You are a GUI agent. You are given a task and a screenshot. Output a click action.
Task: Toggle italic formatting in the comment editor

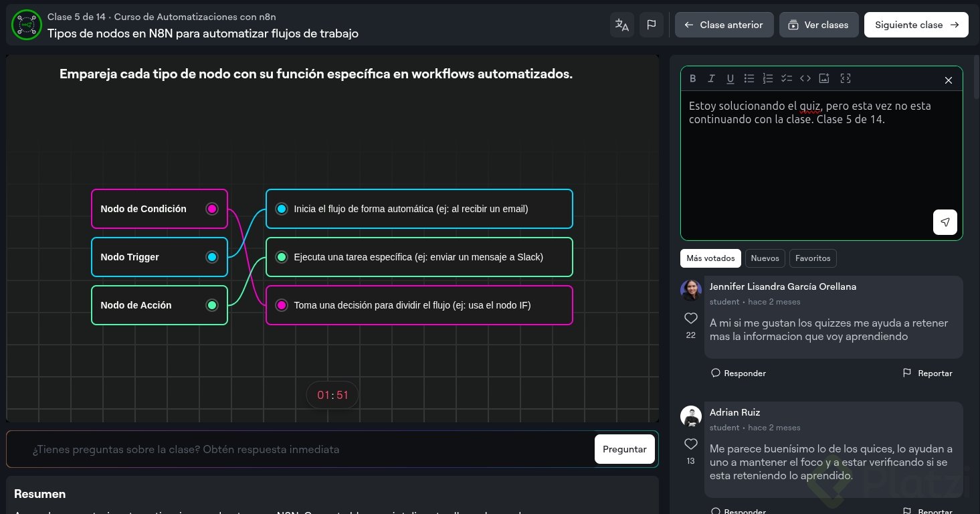pos(712,79)
